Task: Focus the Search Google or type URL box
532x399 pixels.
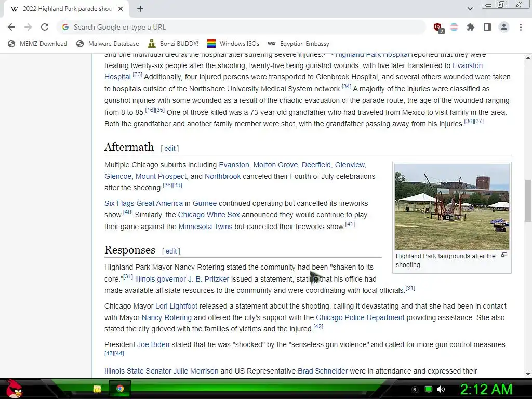Action: coord(241,27)
